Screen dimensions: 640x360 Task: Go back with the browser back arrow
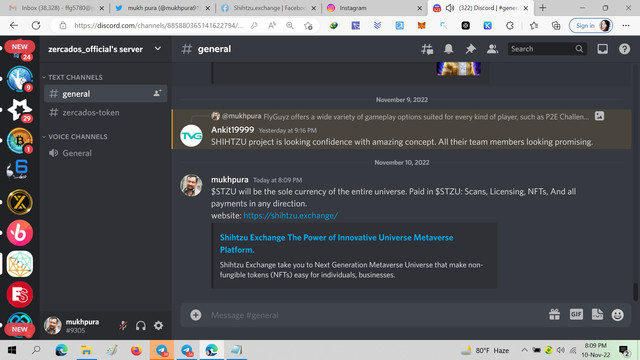coord(14,25)
